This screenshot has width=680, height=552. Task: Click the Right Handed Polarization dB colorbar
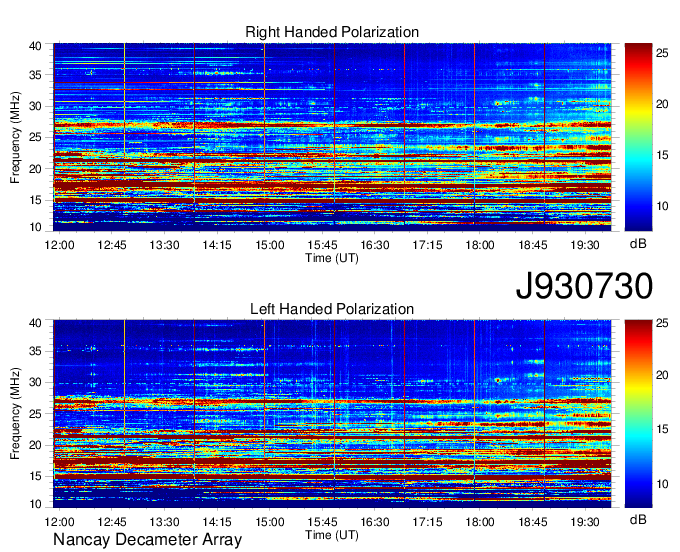tap(638, 137)
